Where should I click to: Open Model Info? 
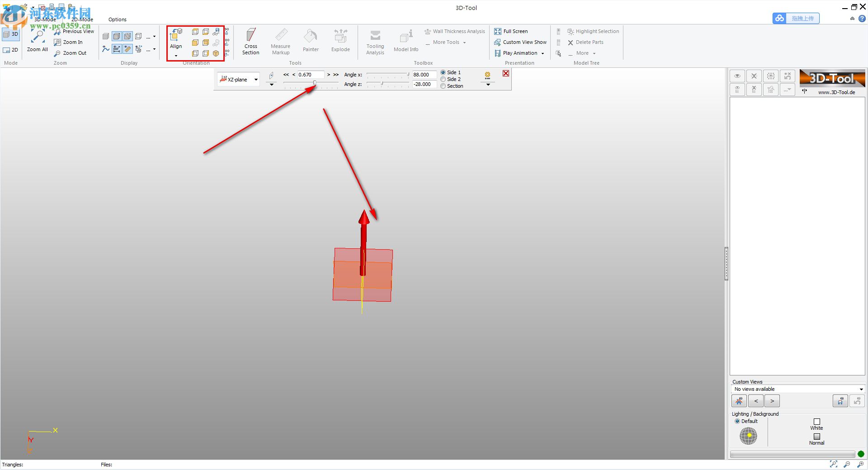tap(406, 42)
